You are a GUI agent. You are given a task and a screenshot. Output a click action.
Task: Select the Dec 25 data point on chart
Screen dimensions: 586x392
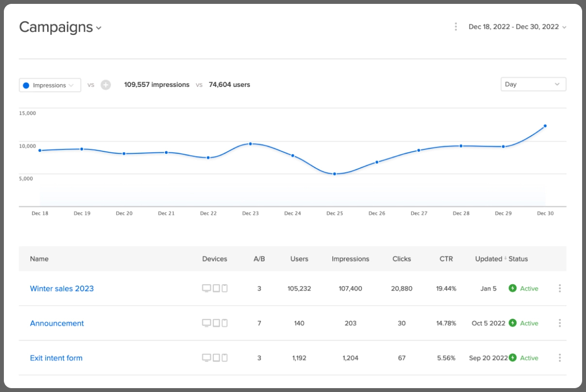pyautogui.click(x=335, y=174)
